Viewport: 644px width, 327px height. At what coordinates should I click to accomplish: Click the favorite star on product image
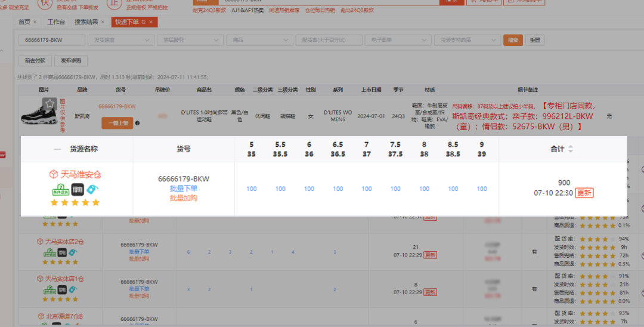[x=50, y=104]
